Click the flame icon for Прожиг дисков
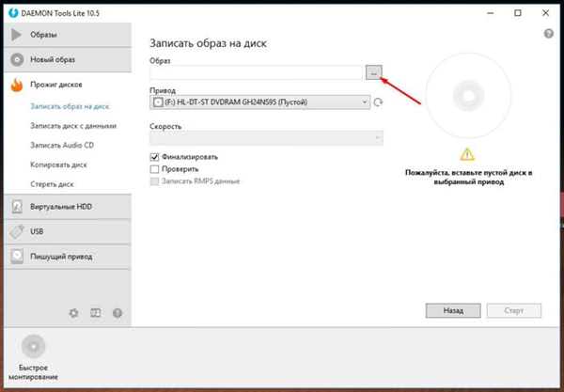The height and width of the screenshot is (392, 564). click(17, 85)
